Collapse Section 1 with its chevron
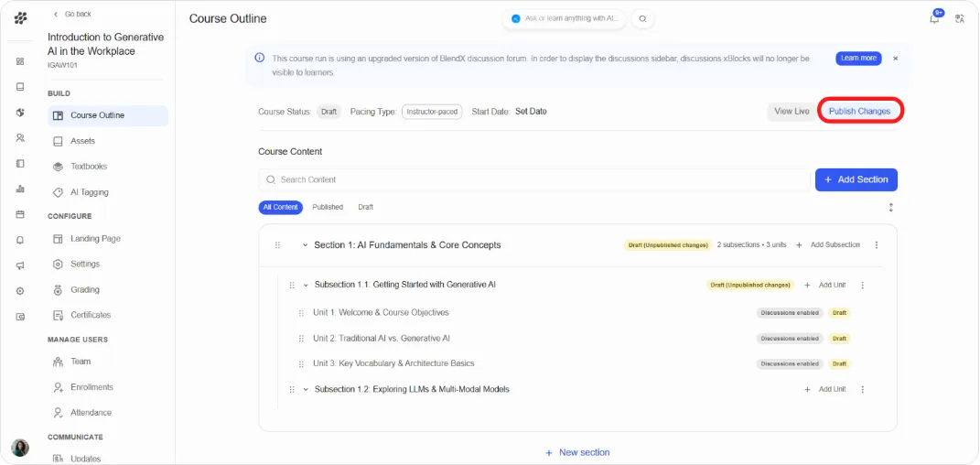 (306, 245)
